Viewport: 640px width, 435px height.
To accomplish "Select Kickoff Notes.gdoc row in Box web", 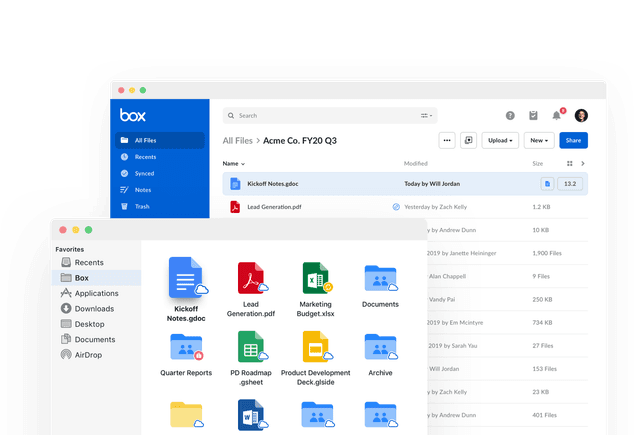I will (x=405, y=184).
